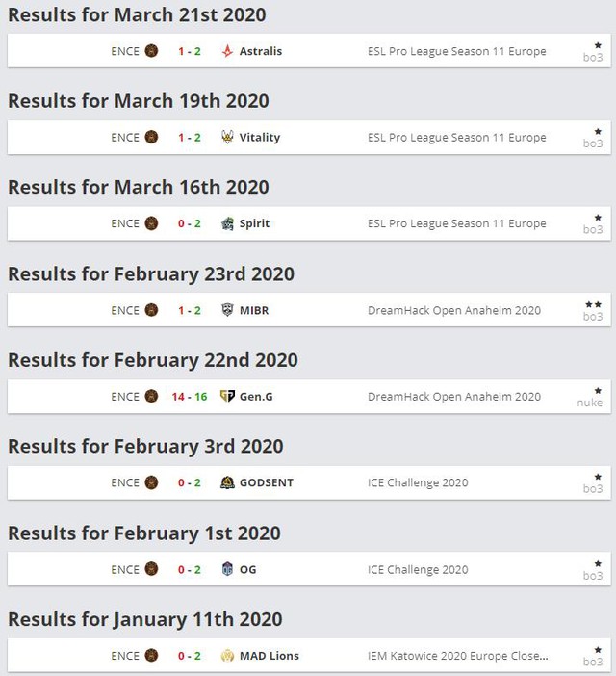Screen dimensions: 616x676
Task: Click ENCE team name in the OG row
Action: coord(125,569)
